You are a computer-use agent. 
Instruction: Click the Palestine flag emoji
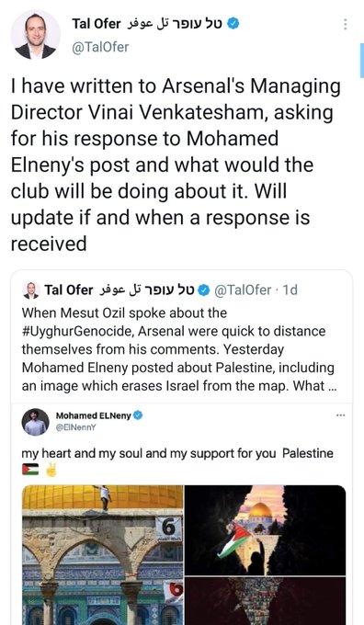pyautogui.click(x=30, y=470)
